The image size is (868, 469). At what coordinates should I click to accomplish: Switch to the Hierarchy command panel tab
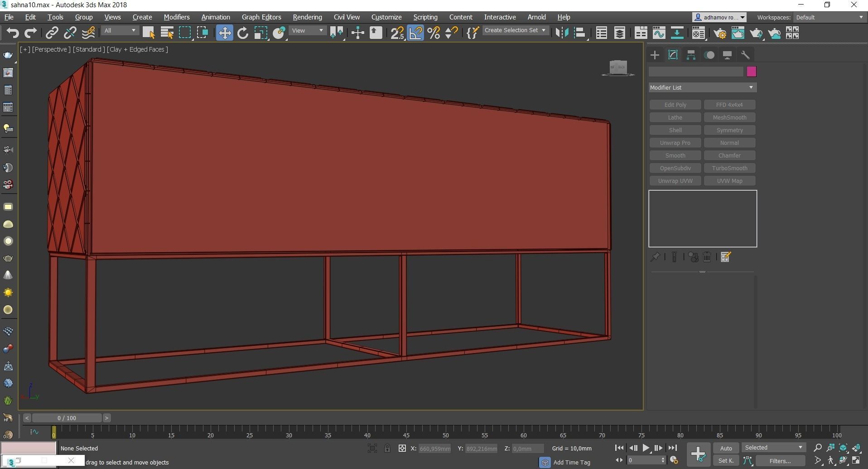click(691, 55)
